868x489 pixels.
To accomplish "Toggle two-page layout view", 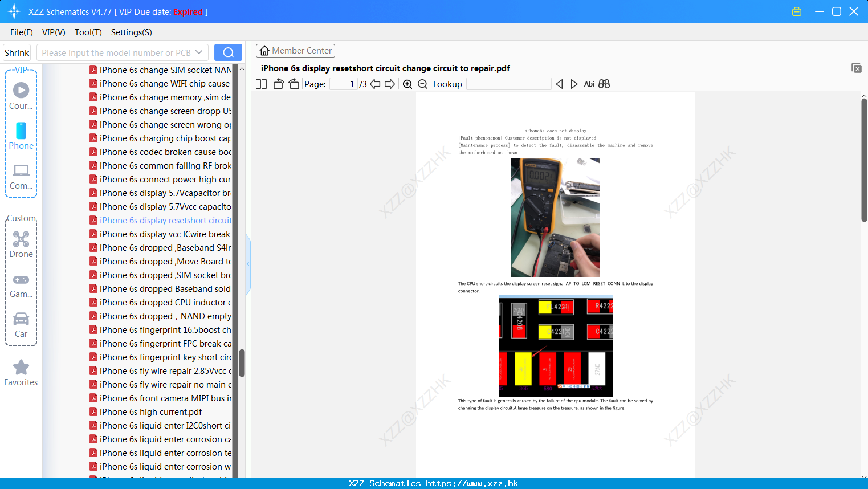I will pos(261,84).
